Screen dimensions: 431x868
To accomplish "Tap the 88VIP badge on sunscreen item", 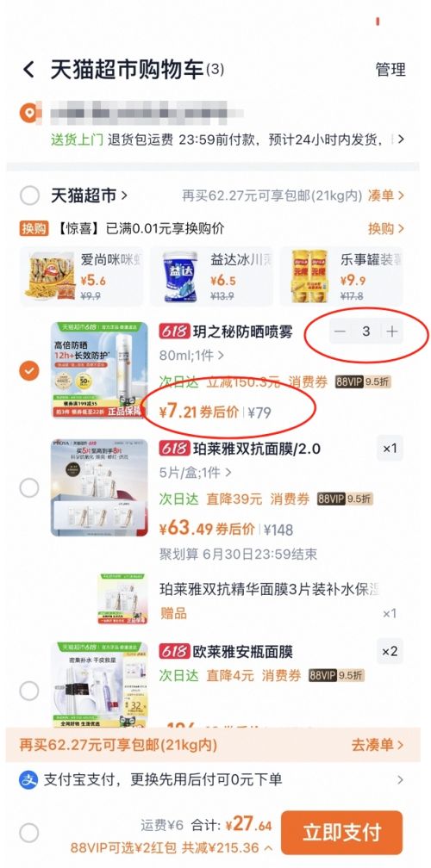I will tap(349, 381).
